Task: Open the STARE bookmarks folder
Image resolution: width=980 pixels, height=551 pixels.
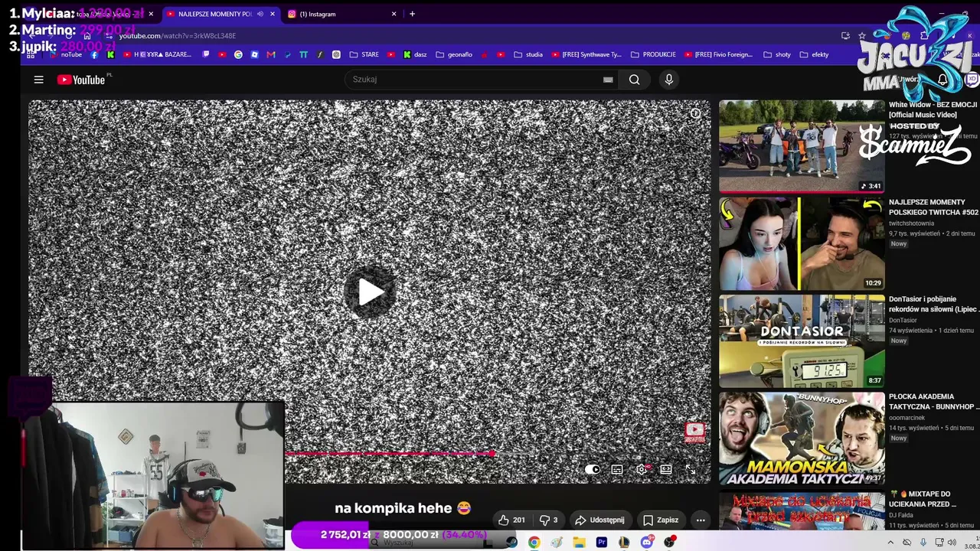Action: click(364, 54)
